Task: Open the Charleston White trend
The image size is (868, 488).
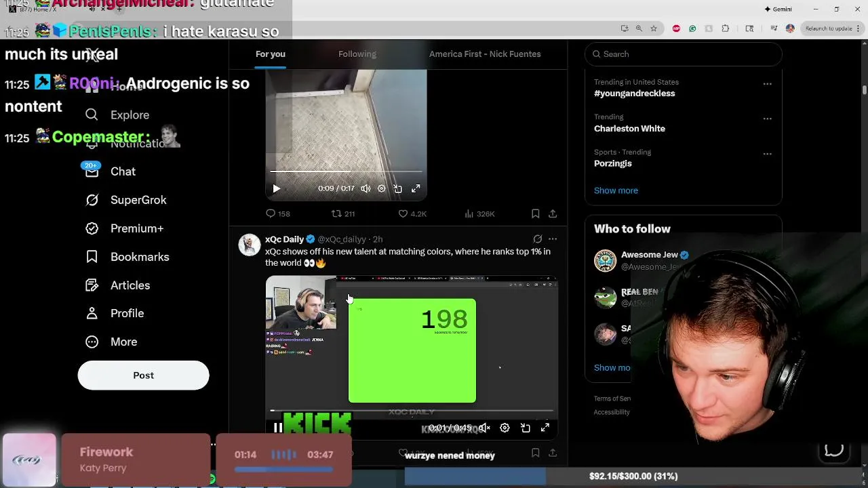Action: click(629, 129)
